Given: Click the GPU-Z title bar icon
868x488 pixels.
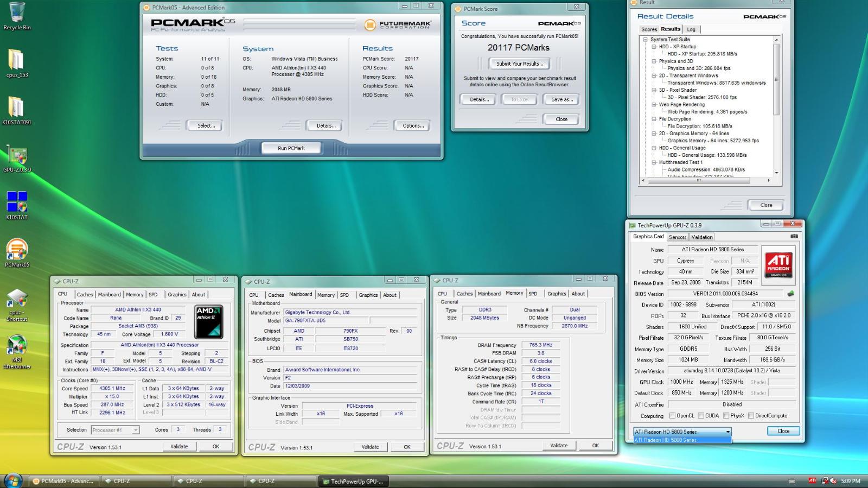Looking at the screenshot, I should [x=632, y=225].
